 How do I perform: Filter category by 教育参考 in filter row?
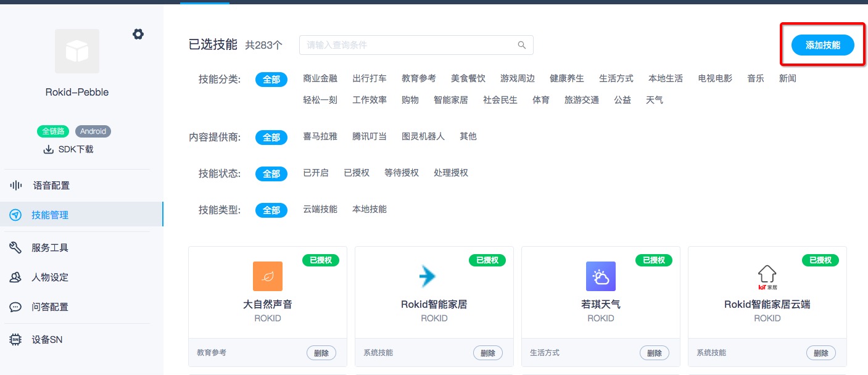pyautogui.click(x=419, y=78)
